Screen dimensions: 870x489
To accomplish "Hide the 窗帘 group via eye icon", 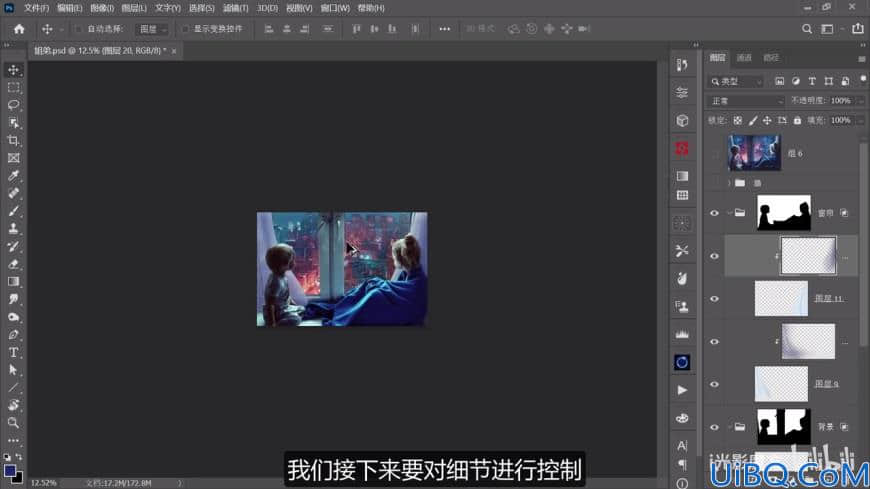I will (715, 213).
